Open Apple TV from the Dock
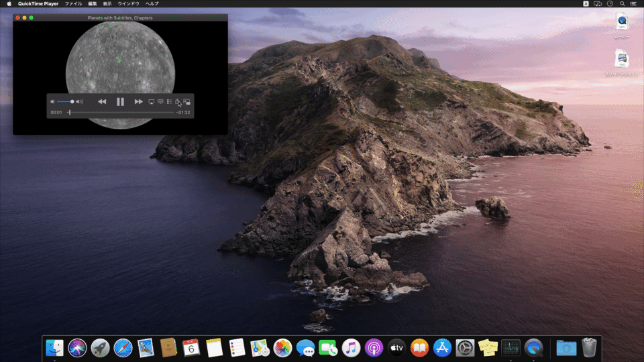The width and height of the screenshot is (644, 362). click(x=396, y=348)
